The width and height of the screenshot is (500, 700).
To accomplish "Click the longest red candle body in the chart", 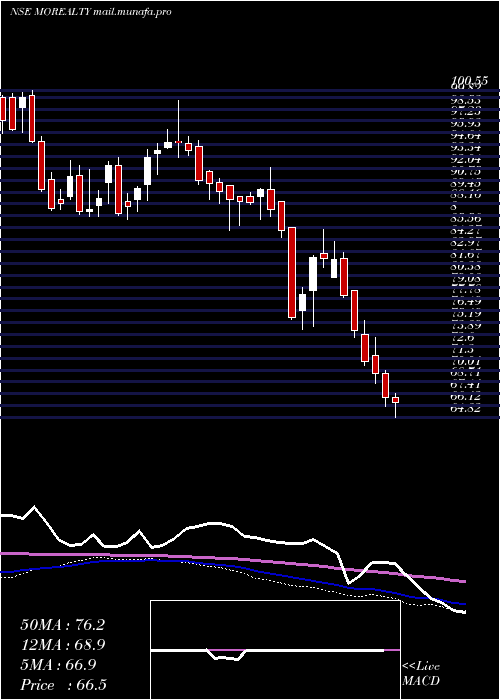I will pyautogui.click(x=292, y=272).
